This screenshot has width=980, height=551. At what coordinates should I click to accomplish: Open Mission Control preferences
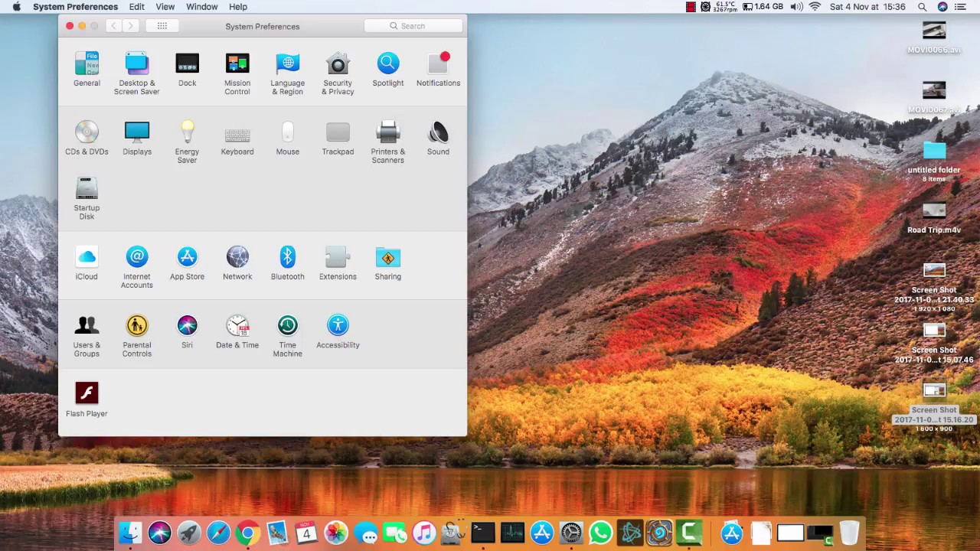click(x=237, y=73)
